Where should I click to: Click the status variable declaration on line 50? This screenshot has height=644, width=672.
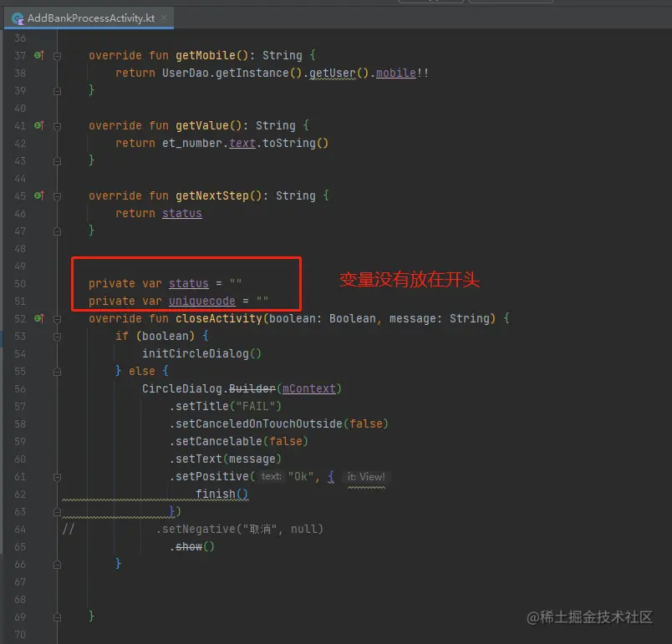(189, 283)
